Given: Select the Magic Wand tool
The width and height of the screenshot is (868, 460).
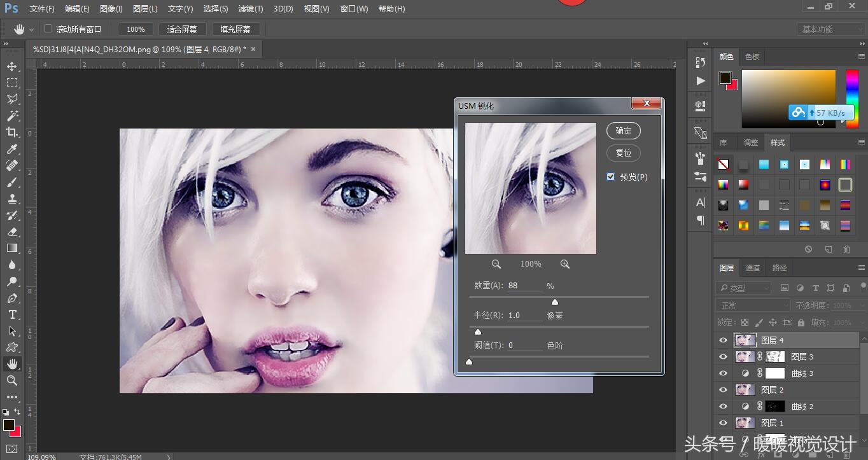Looking at the screenshot, I should point(12,116).
